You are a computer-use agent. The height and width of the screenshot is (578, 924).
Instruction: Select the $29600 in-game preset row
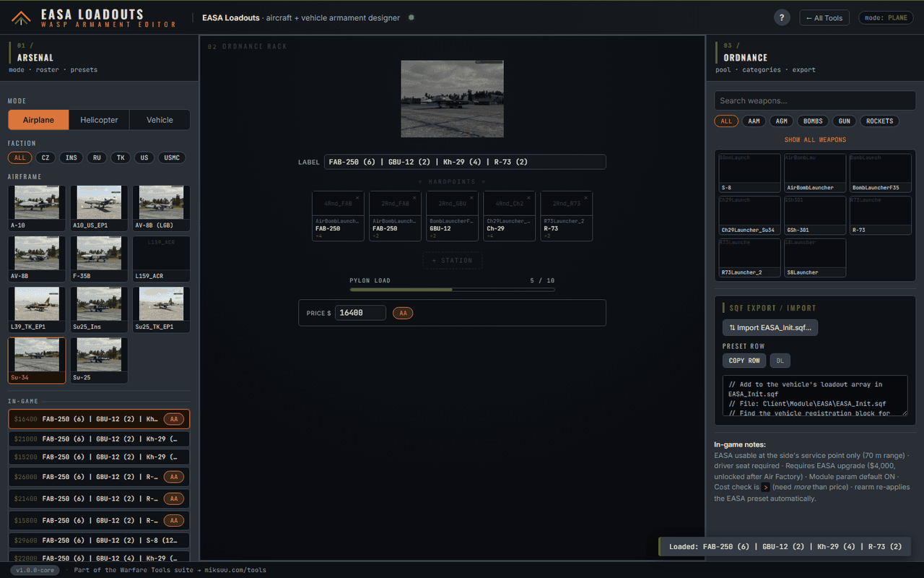pos(99,540)
